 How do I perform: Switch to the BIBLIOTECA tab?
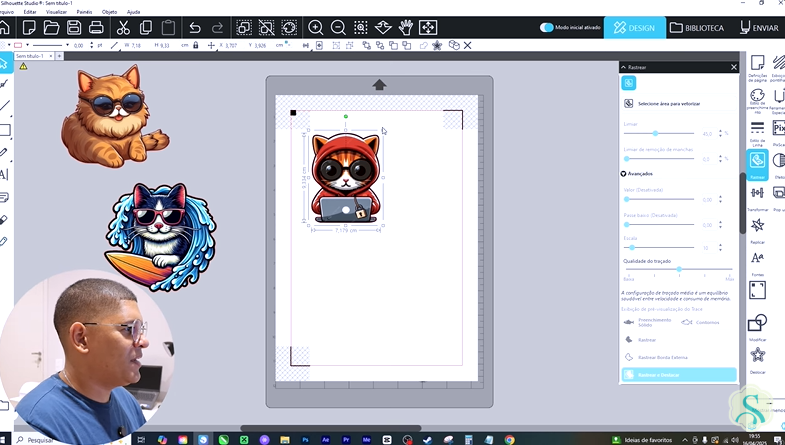pos(697,28)
